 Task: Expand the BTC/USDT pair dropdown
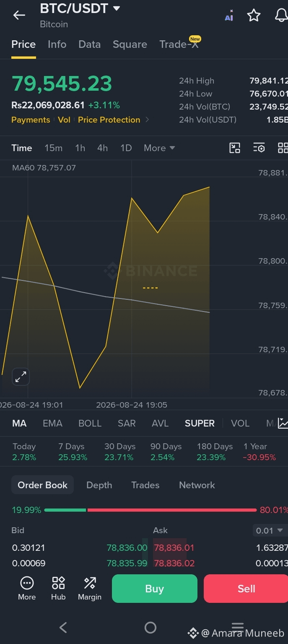[117, 8]
